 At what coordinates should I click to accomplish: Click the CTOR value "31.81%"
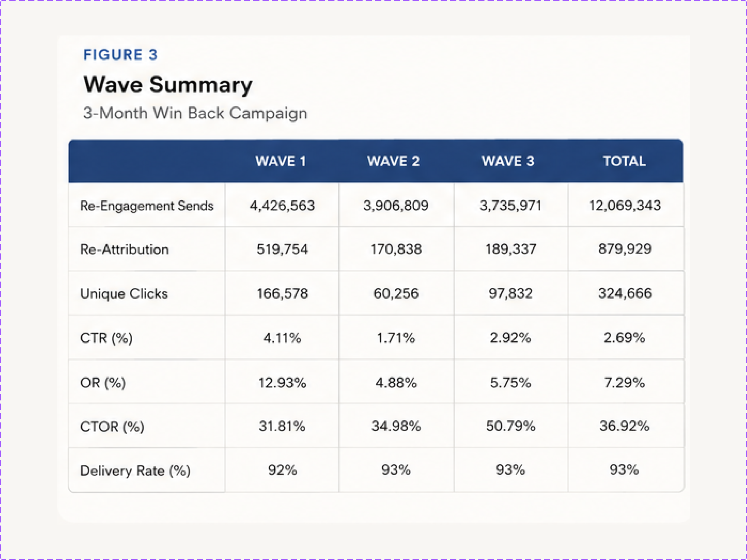pyautogui.click(x=282, y=426)
